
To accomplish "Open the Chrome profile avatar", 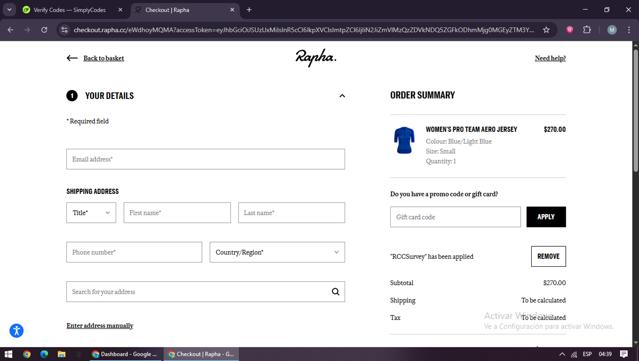I will (x=612, y=29).
